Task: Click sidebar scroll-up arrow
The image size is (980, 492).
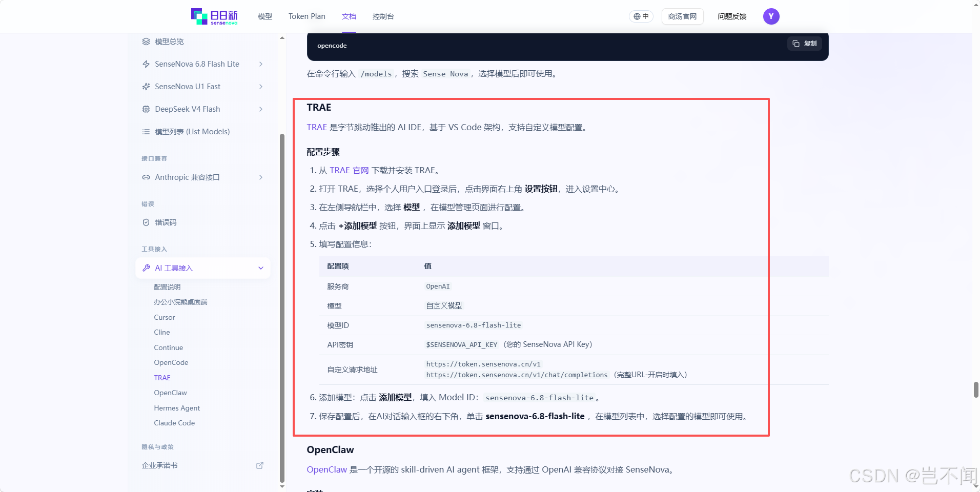Action: point(282,37)
